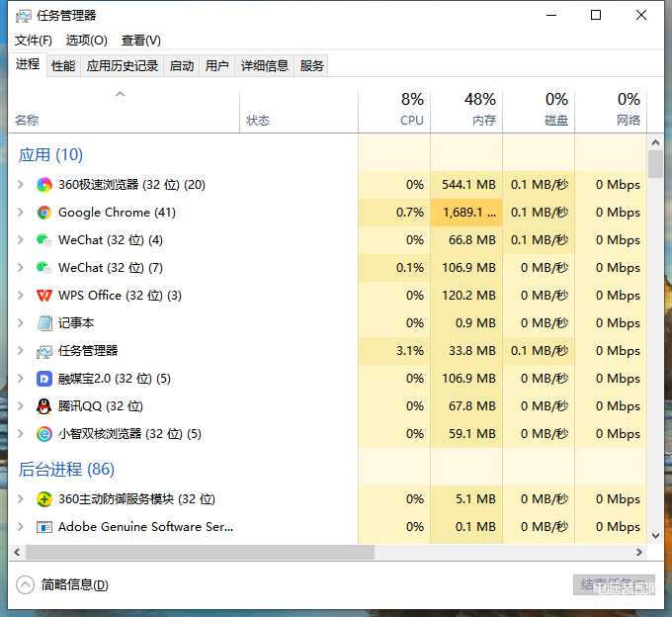Select the Google Chrome (41) row text
The image size is (672, 617).
(117, 213)
